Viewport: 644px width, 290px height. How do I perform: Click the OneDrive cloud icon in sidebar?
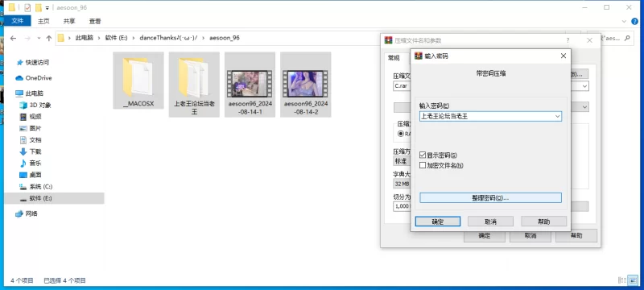[19, 78]
